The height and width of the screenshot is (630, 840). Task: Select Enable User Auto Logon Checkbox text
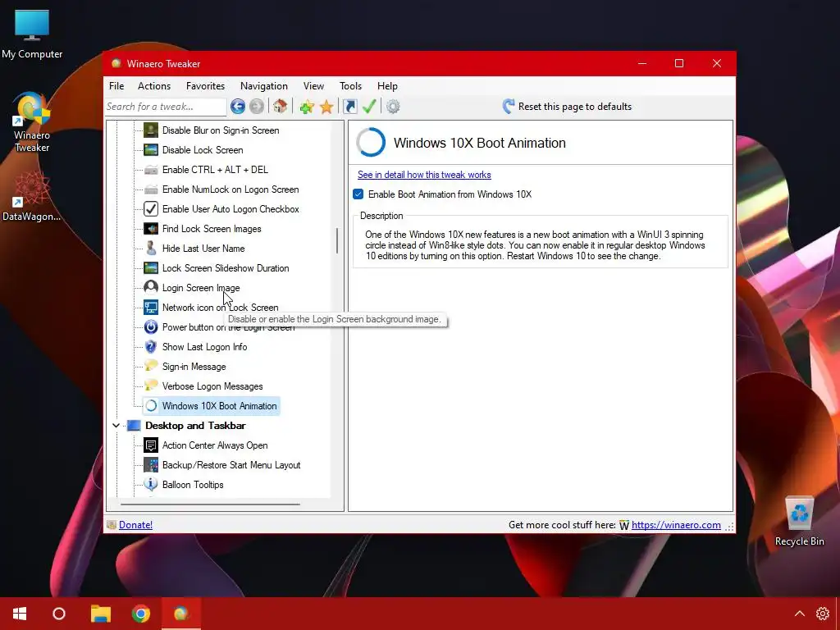coord(231,209)
